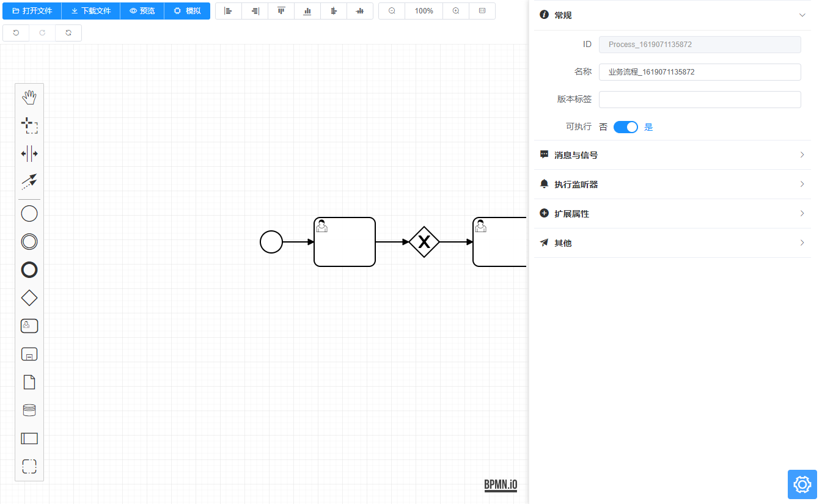Select the exclusive gateway X diamond

(424, 242)
